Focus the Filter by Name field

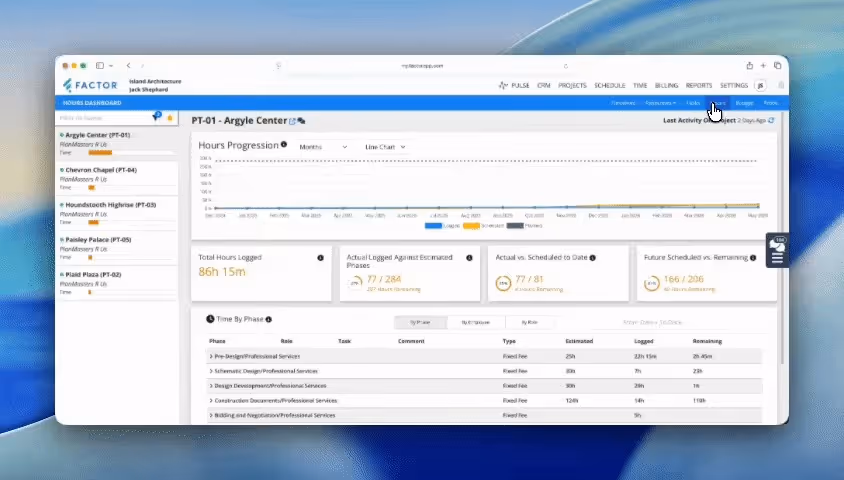tap(104, 117)
